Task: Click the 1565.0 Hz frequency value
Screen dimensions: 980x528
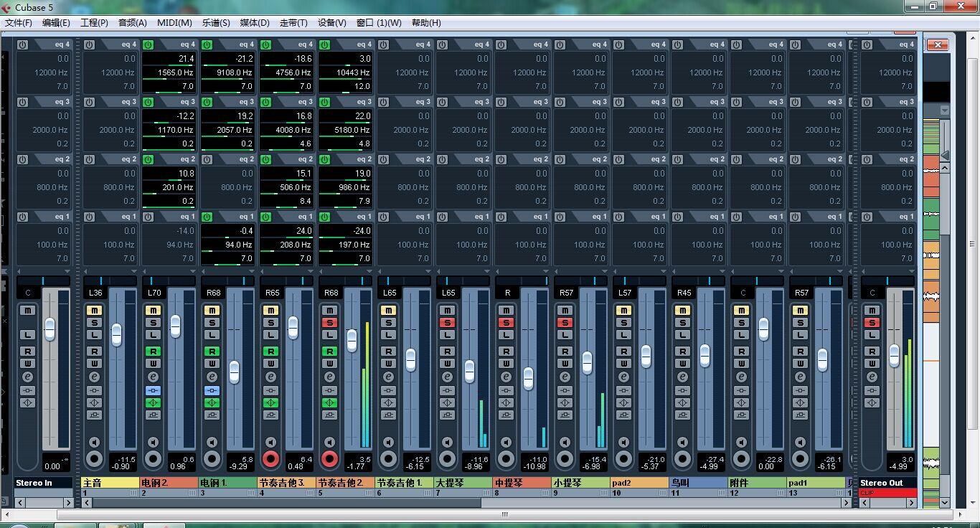Action: click(x=175, y=72)
